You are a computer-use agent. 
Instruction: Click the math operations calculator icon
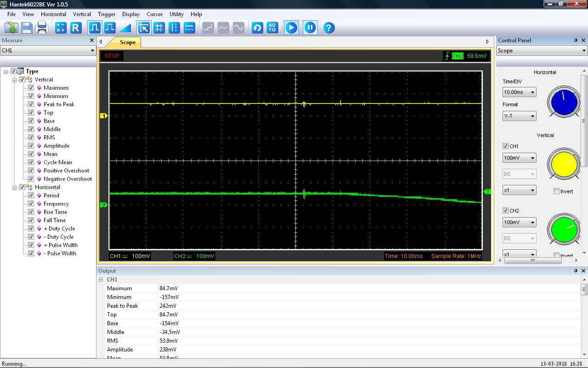pos(60,28)
